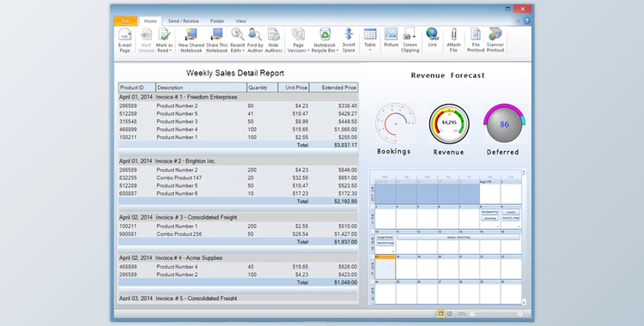This screenshot has height=326, width=644.
Task: Click zoom in plus button
Action: coord(520,314)
